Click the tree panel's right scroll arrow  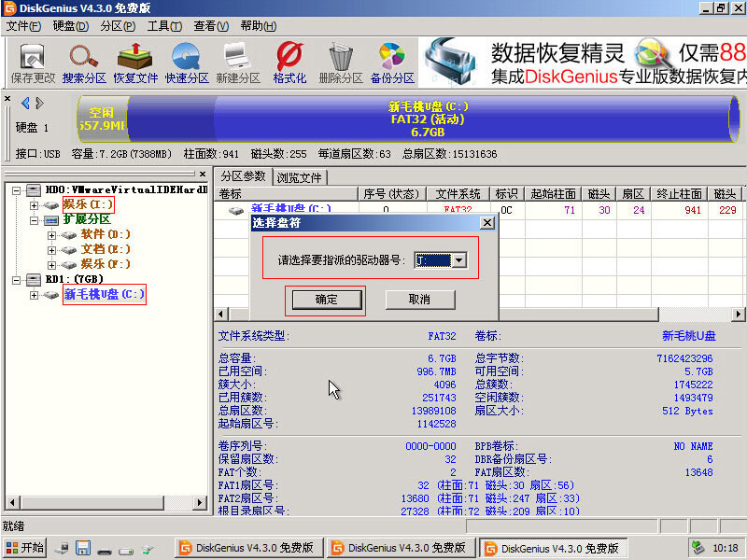[201, 502]
